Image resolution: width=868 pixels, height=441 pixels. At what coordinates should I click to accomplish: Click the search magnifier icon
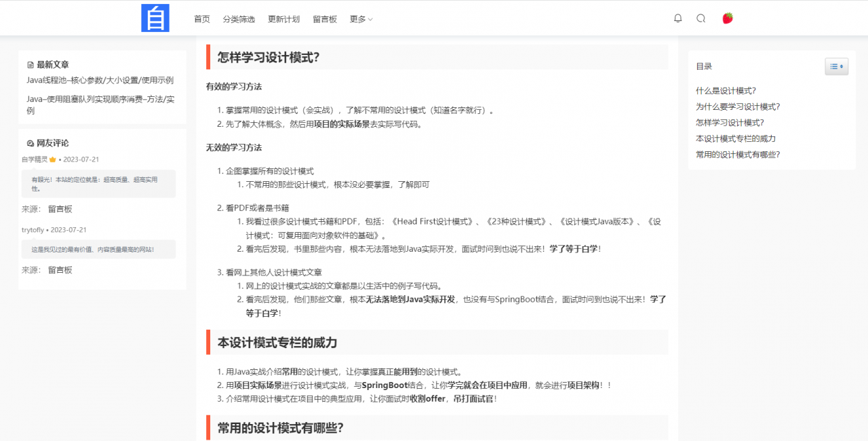pos(701,18)
